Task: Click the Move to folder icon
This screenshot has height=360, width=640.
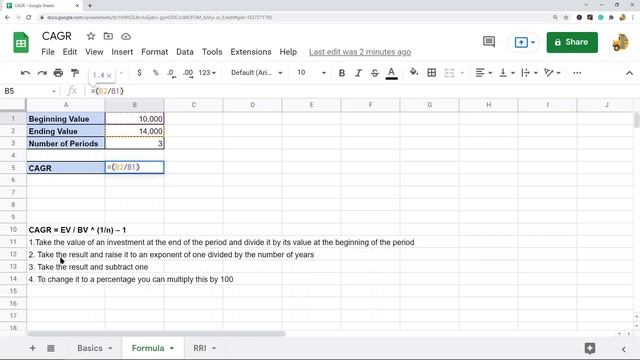Action: (x=108, y=36)
